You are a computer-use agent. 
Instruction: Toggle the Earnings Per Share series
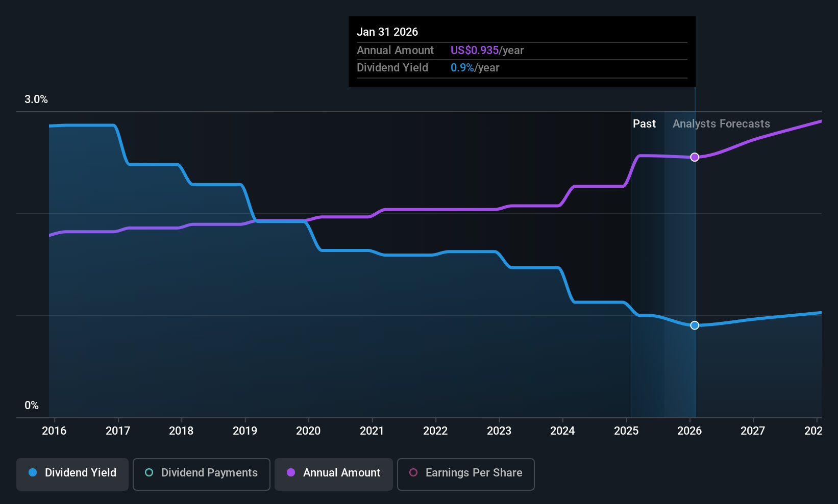(x=466, y=474)
